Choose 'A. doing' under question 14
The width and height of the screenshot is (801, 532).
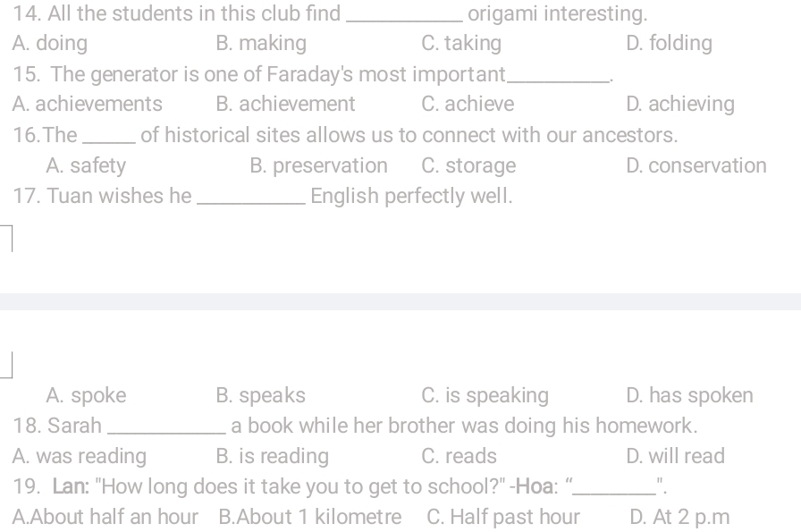pos(50,44)
